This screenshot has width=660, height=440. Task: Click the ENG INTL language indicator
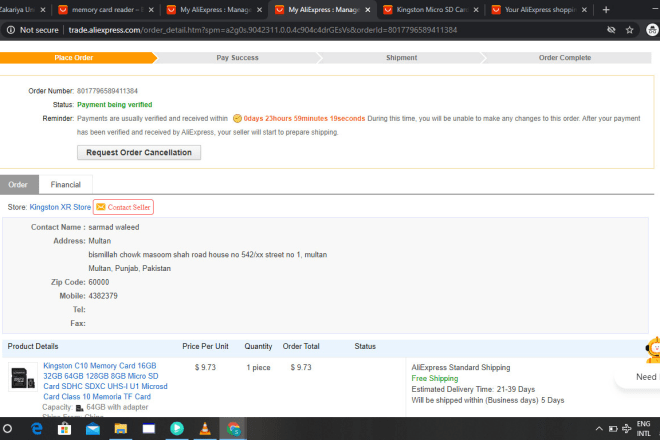point(643,429)
